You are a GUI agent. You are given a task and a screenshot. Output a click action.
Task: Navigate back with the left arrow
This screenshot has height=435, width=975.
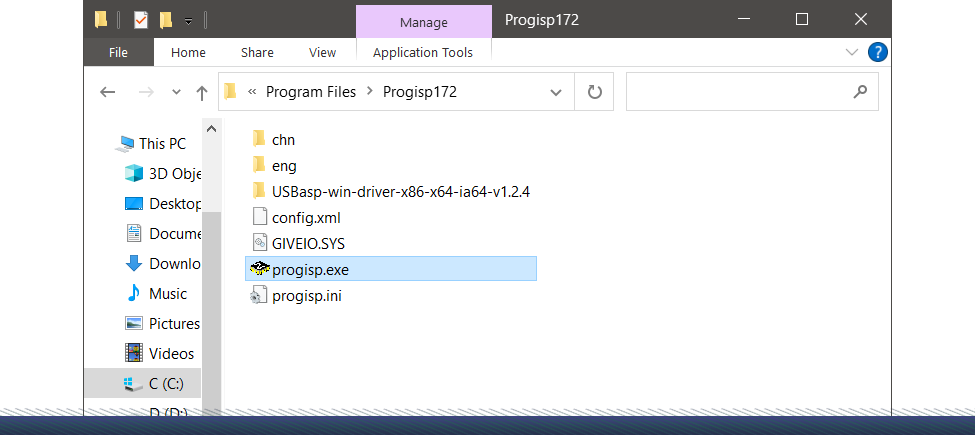108,92
